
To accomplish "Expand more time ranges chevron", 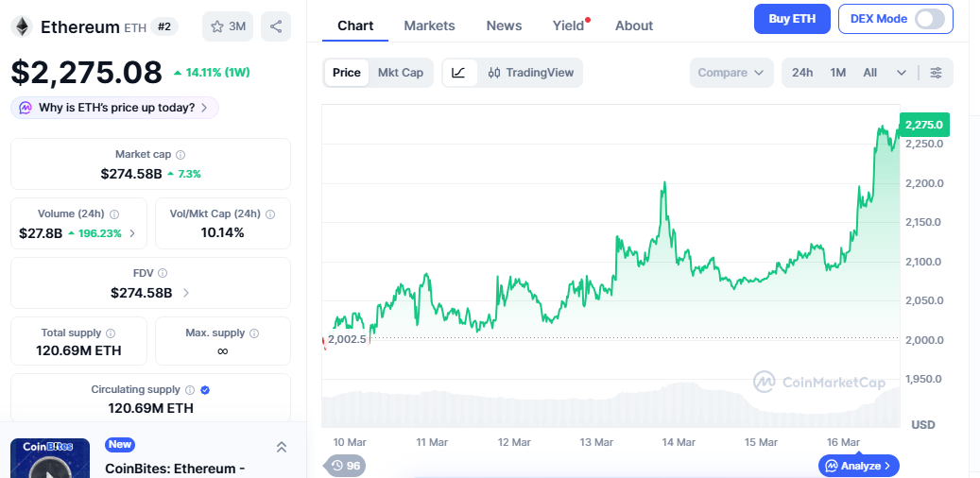I will [902, 73].
